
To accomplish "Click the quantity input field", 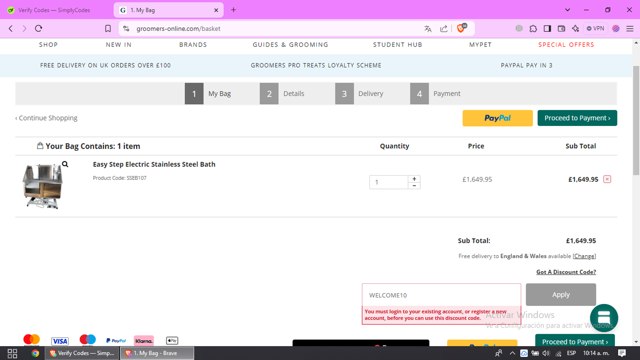I will pyautogui.click(x=389, y=182).
